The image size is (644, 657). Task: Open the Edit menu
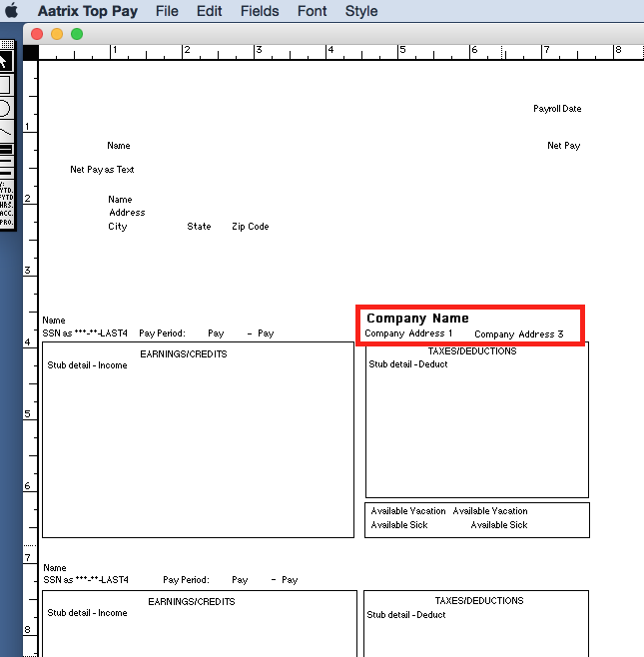pyautogui.click(x=209, y=11)
